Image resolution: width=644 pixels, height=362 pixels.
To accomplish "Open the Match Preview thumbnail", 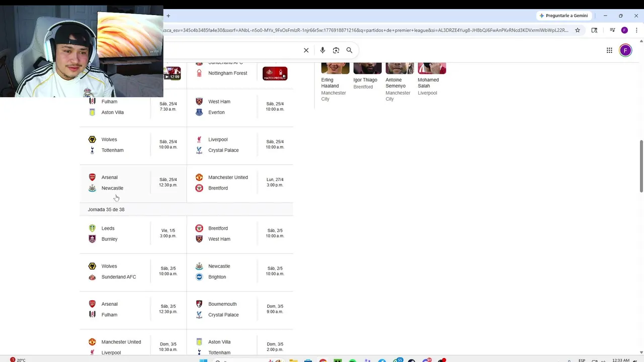I will click(275, 73).
